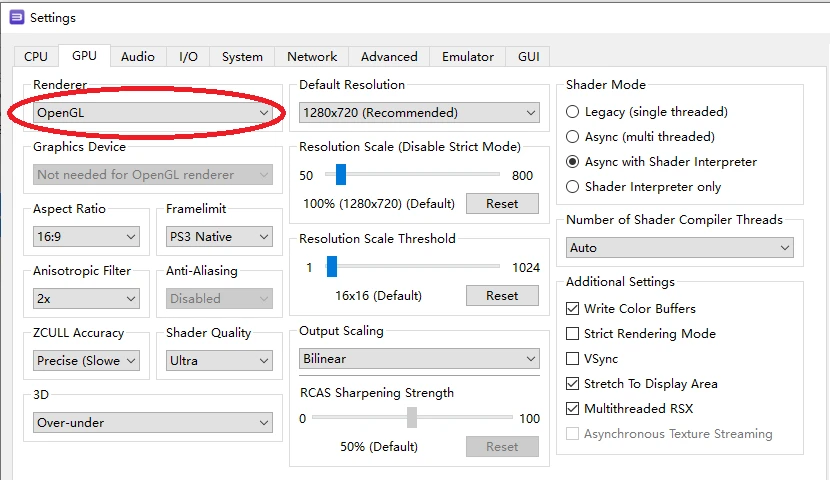Reset the Resolution Scale value

[502, 204]
